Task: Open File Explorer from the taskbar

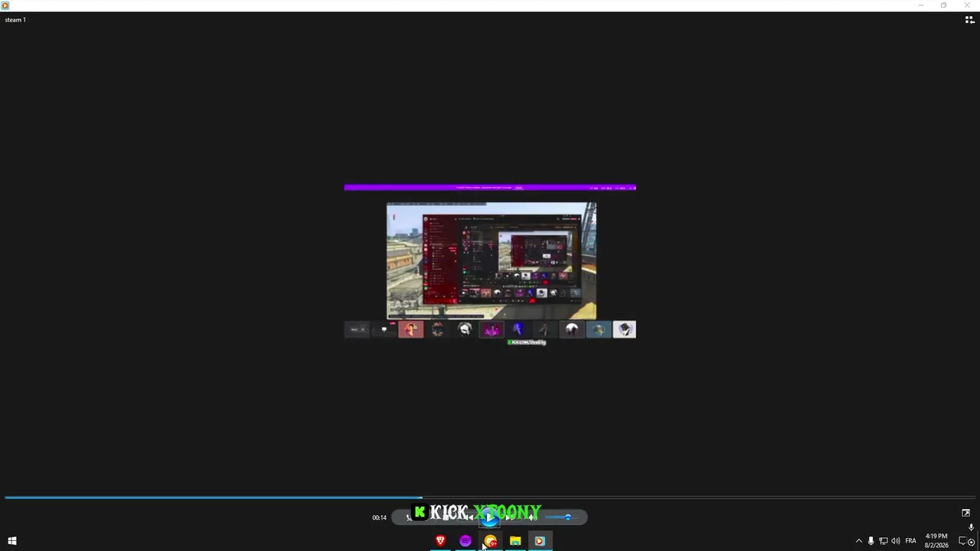Action: (515, 541)
